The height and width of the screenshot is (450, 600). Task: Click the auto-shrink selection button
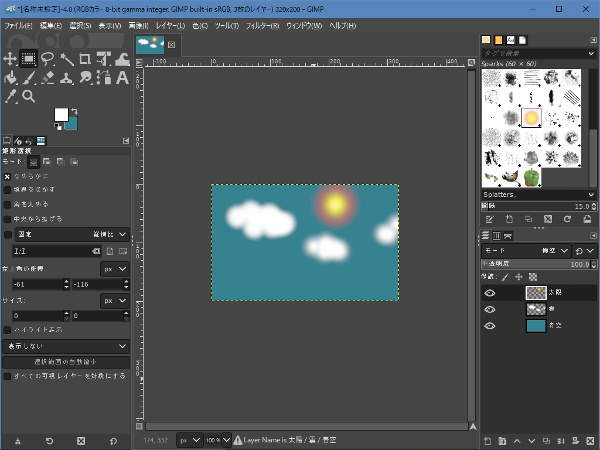pos(65,361)
